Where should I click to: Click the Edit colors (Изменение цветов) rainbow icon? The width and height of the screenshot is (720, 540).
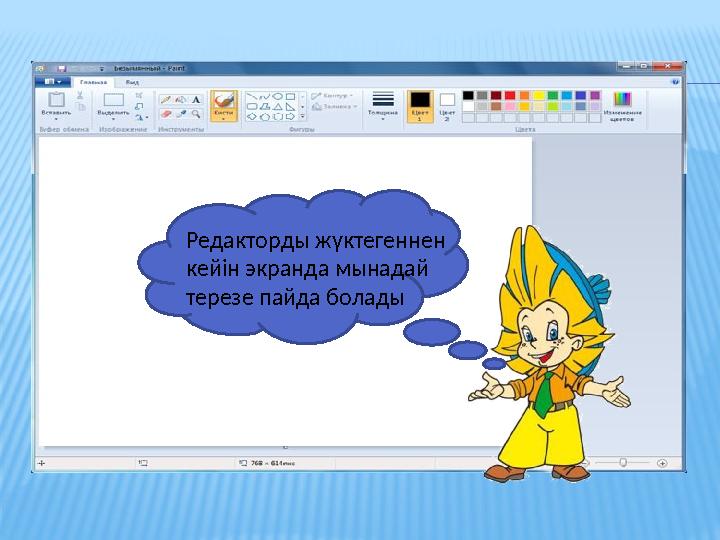tap(623, 99)
